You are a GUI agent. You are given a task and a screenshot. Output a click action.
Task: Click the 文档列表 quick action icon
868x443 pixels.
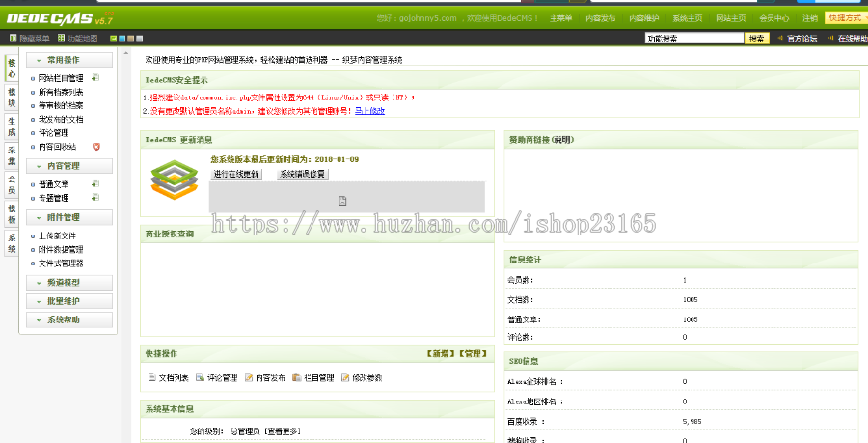coord(152,377)
